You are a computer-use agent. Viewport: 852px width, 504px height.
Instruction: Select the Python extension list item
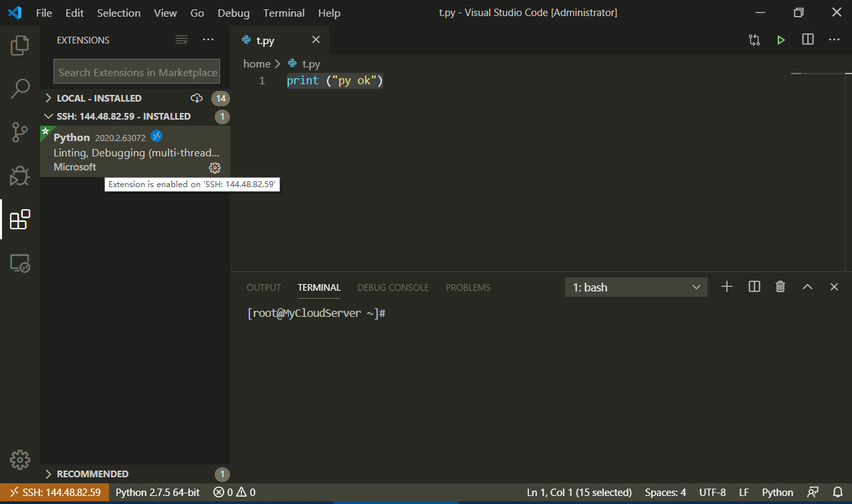pos(135,152)
